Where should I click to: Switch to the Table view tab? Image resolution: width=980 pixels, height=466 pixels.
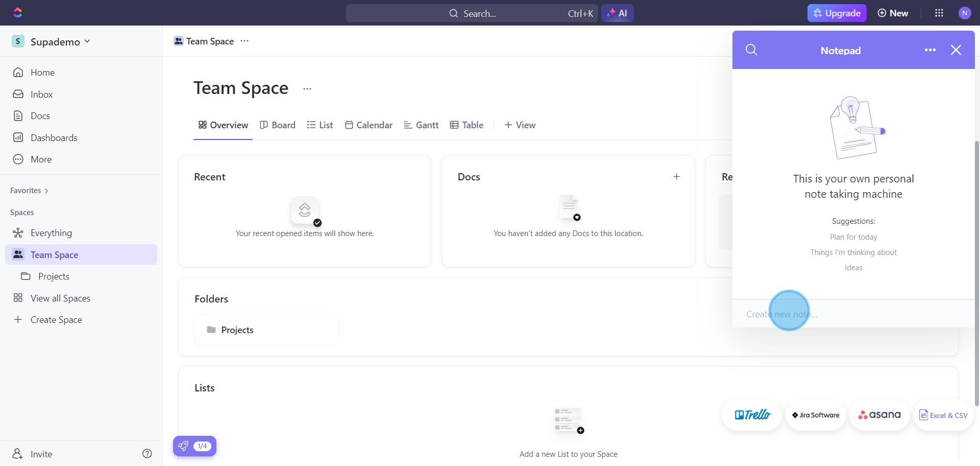467,125
